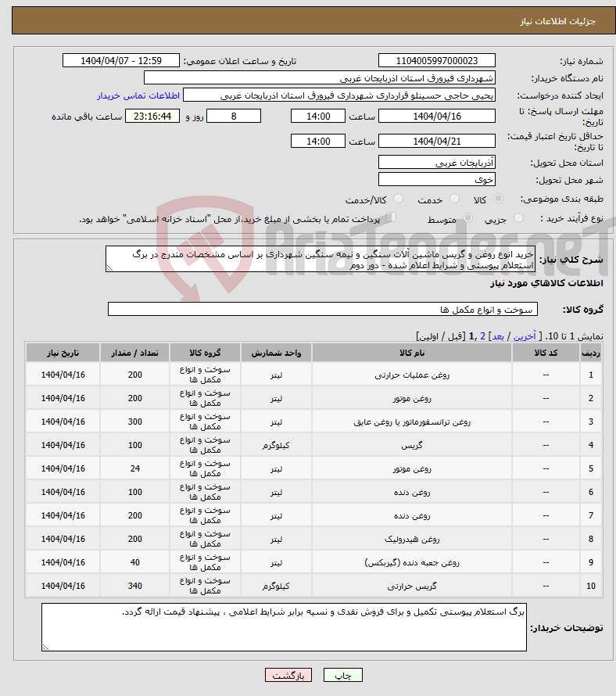The width and height of the screenshot is (616, 696).
Task: Open page 2 of the items list
Action: (x=483, y=336)
